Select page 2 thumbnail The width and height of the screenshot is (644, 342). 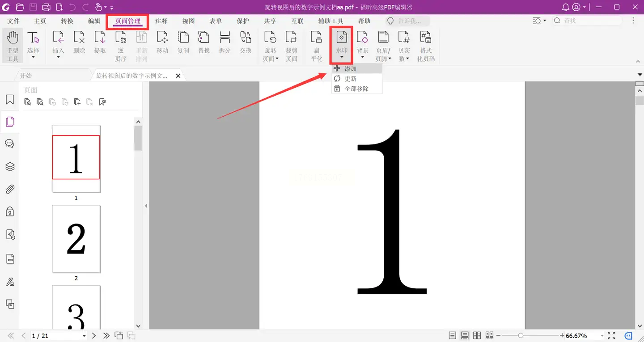[76, 239]
